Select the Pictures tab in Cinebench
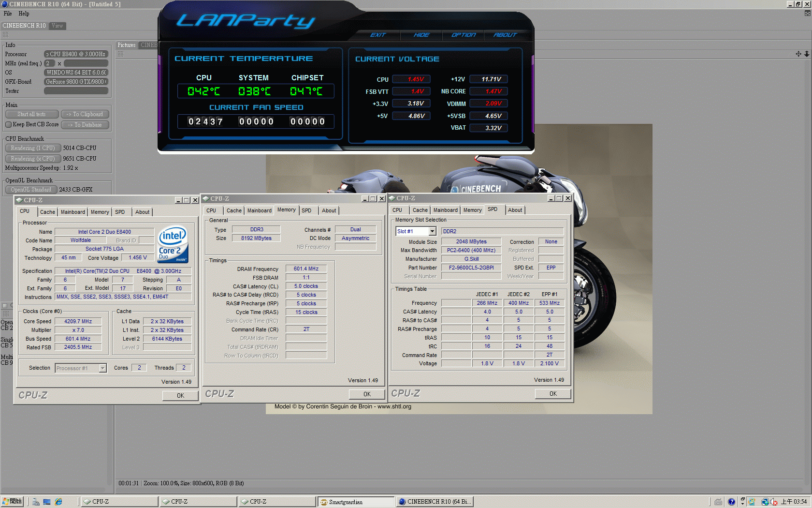 (127, 45)
